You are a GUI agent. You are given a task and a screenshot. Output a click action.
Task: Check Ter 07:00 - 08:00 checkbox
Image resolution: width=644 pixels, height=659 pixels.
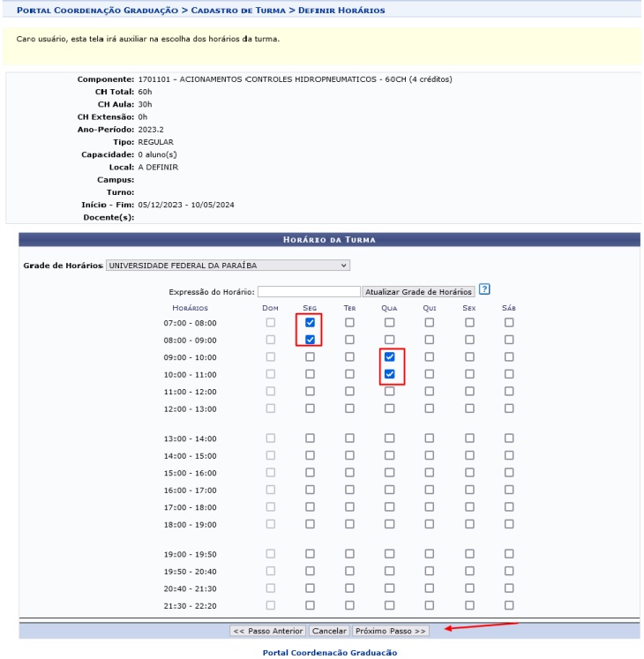[349, 322]
